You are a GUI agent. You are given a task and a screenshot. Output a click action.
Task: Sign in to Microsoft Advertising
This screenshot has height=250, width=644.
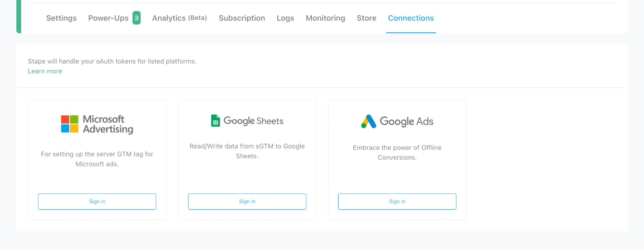pyautogui.click(x=97, y=201)
